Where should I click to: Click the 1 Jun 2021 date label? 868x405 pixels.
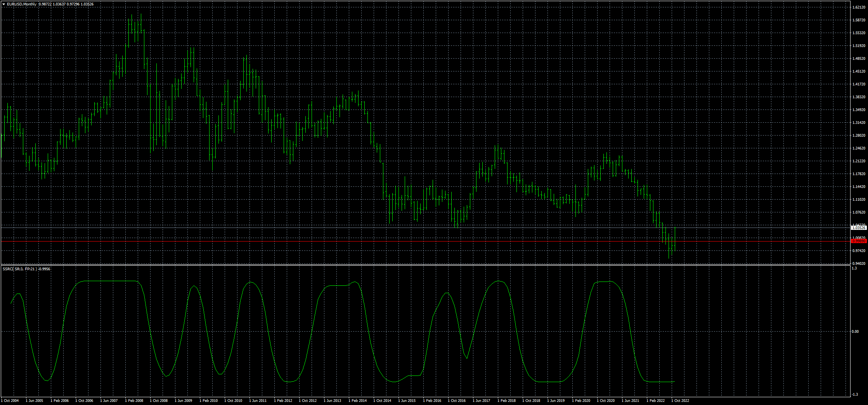[x=631, y=401]
